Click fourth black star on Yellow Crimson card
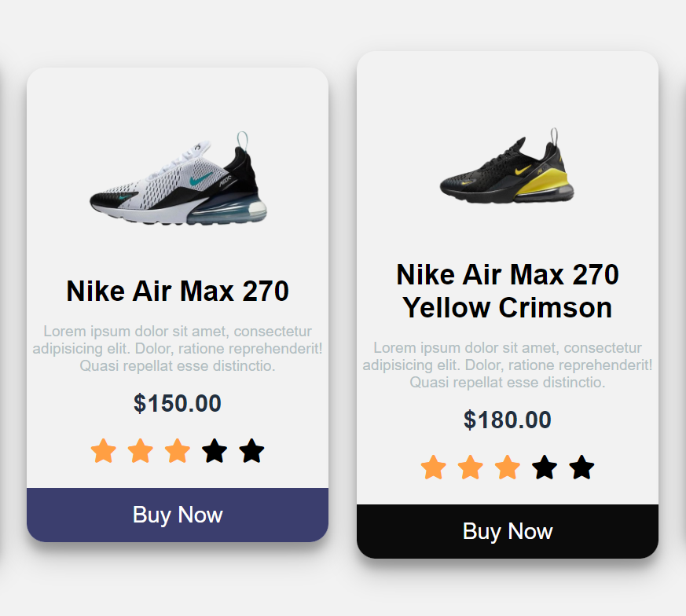The width and height of the screenshot is (686, 616). pos(545,467)
